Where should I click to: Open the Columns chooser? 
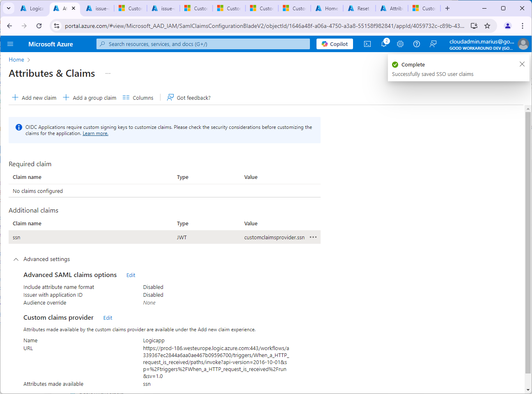pos(138,98)
